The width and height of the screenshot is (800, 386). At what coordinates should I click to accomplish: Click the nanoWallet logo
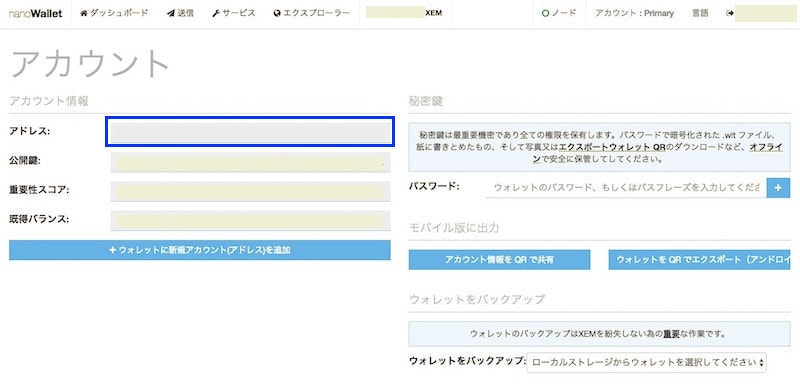[36, 14]
